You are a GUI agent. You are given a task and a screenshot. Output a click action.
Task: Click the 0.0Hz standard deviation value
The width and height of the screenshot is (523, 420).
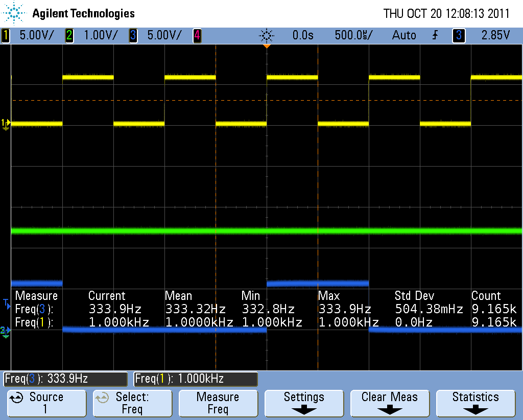tap(414, 322)
